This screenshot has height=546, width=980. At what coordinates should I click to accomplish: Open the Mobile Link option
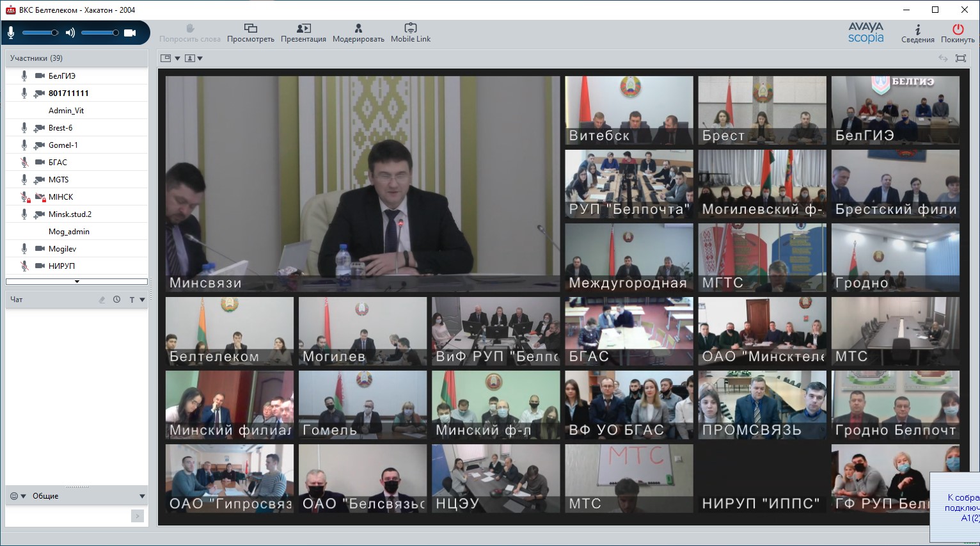[x=411, y=33]
